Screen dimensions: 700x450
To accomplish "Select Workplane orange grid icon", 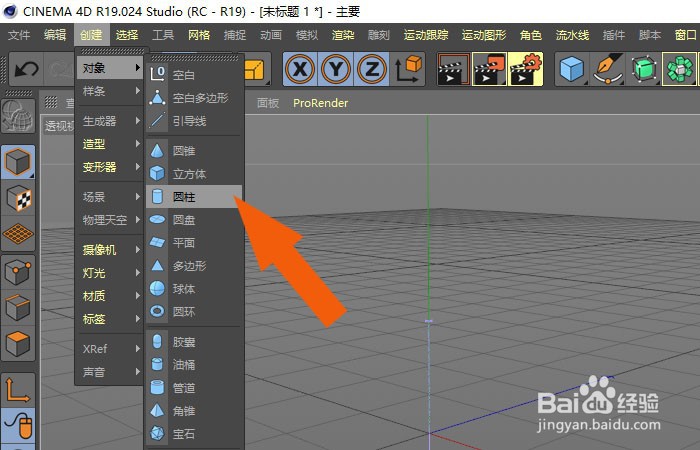I will pyautogui.click(x=18, y=233).
